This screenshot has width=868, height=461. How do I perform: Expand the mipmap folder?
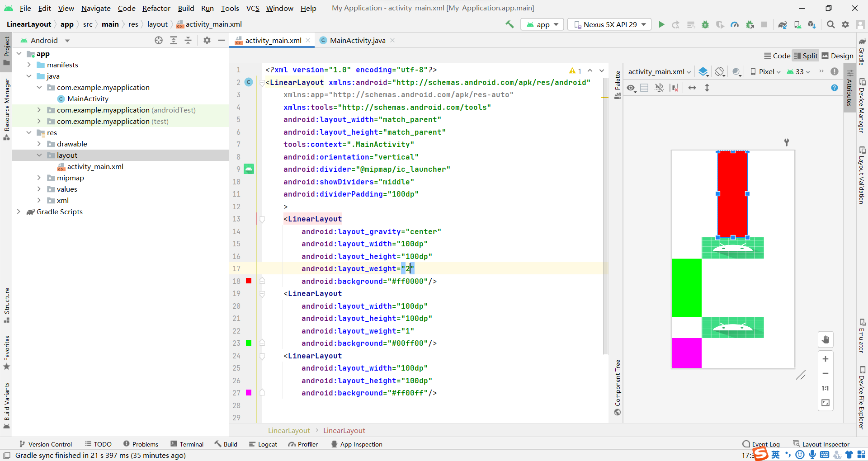tap(40, 178)
